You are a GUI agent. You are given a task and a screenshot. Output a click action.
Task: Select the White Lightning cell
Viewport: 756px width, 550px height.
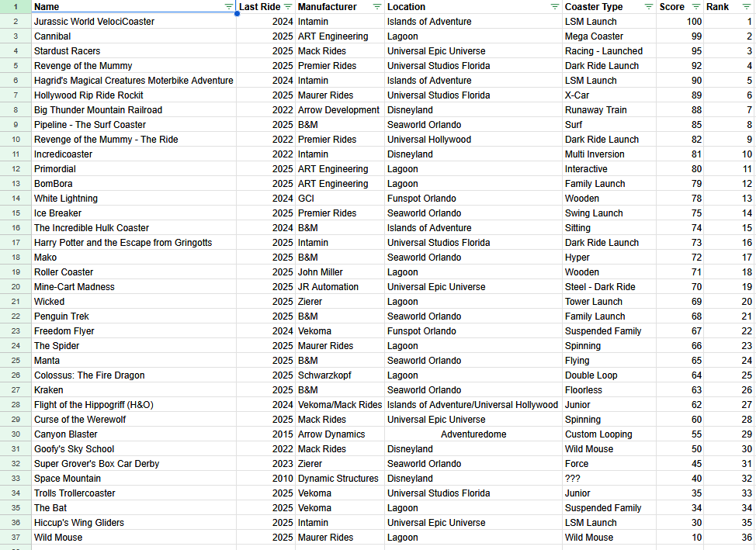tap(134, 199)
